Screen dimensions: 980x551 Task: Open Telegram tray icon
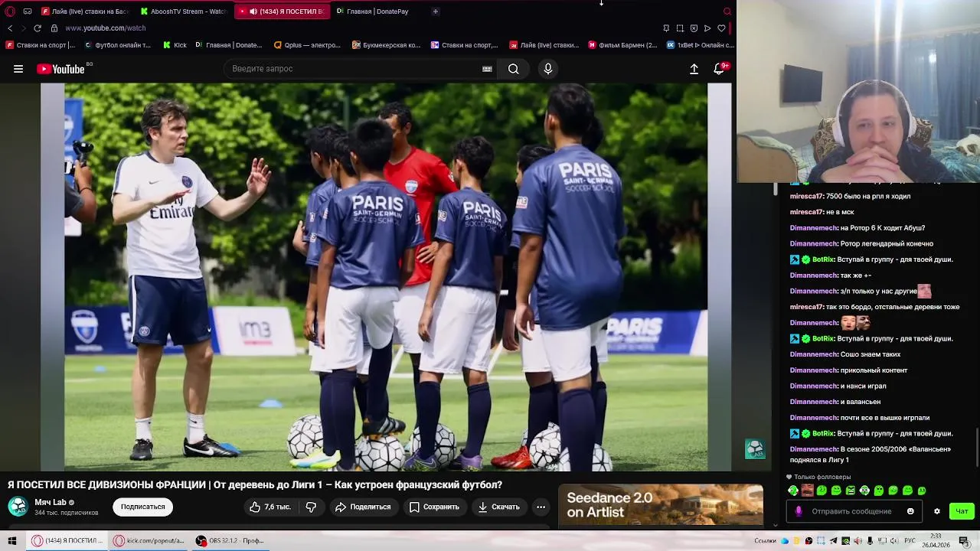(833, 541)
